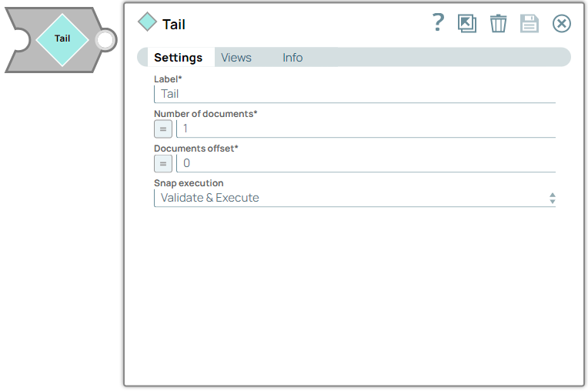This screenshot has height=391, width=588.
Task: Click the Tail snap's output connector circle
Action: pyautogui.click(x=105, y=39)
